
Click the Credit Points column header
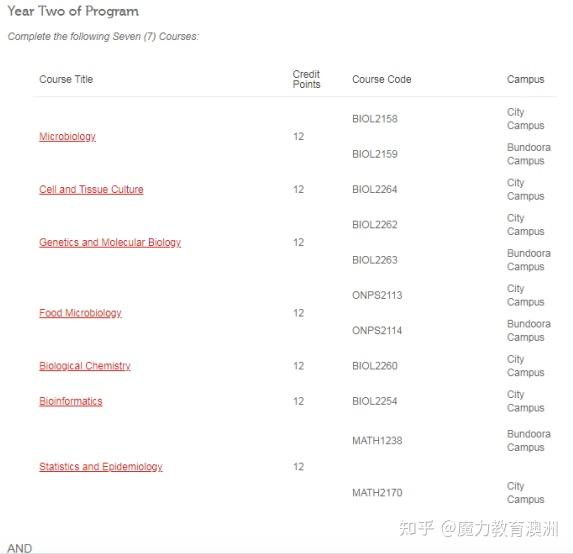pos(307,79)
